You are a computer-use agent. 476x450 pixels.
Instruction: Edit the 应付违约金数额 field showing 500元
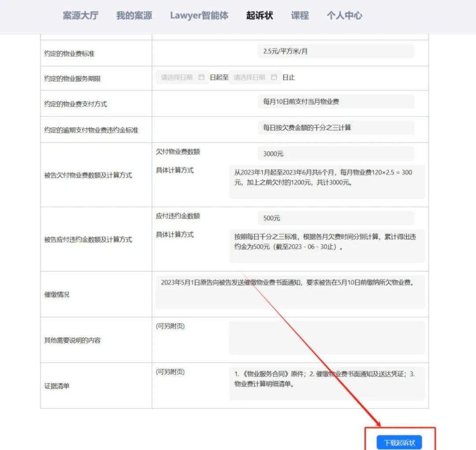click(335, 218)
